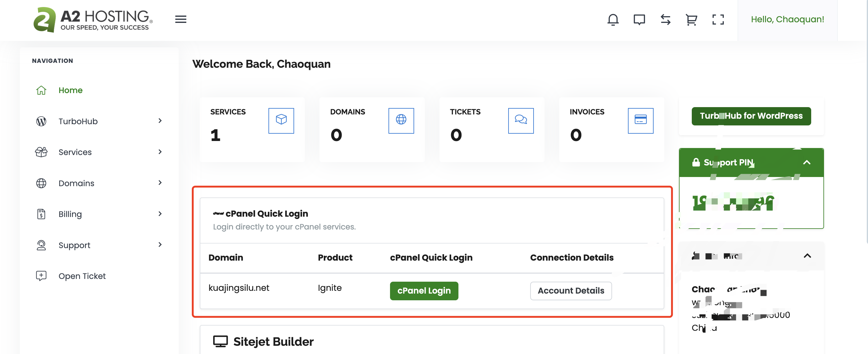Click the Open Ticket plus-chat icon
Image resolution: width=868 pixels, height=354 pixels.
pos(41,276)
